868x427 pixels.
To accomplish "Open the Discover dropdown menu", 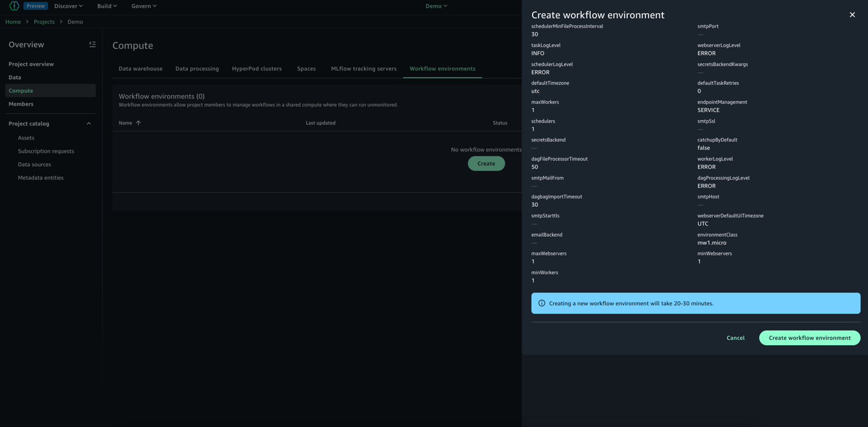I will pos(68,6).
